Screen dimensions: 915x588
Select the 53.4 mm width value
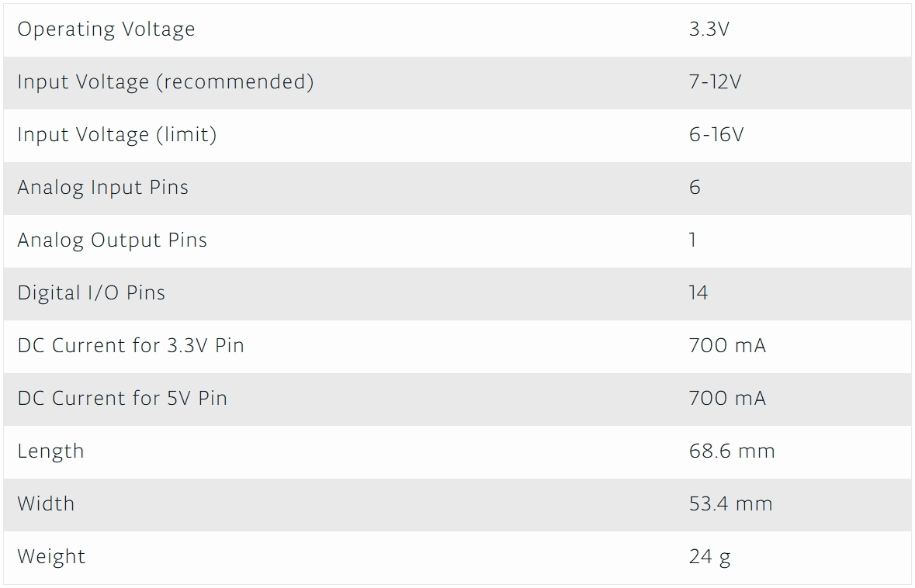[x=730, y=504]
